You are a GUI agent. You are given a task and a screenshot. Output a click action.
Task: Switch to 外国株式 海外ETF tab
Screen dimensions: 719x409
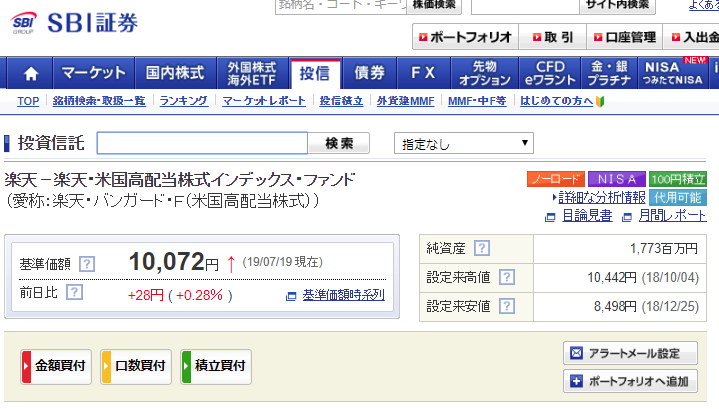coord(252,73)
